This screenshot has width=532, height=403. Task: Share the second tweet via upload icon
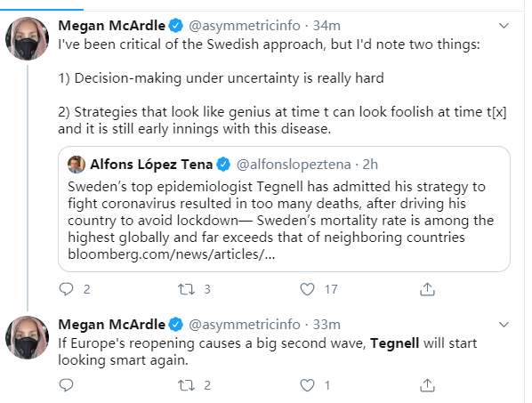pyautogui.click(x=427, y=385)
